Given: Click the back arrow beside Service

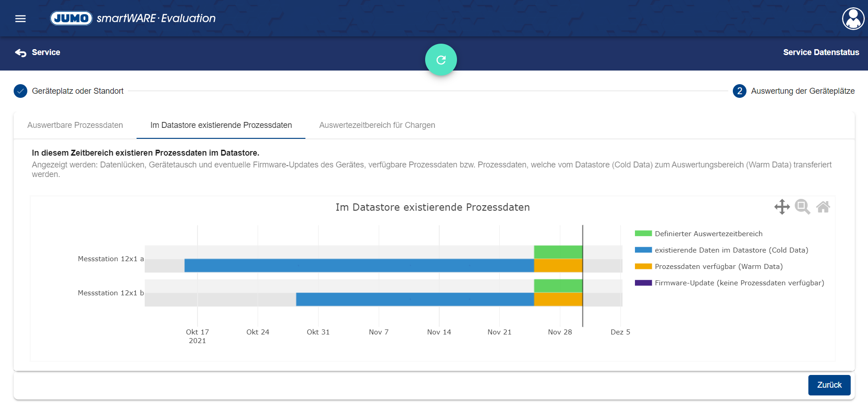Looking at the screenshot, I should coord(20,53).
